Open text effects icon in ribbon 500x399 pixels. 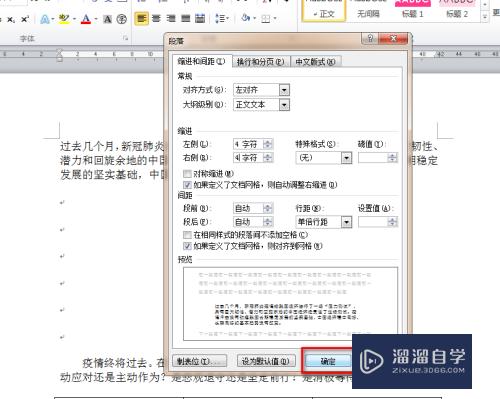tap(44, 19)
